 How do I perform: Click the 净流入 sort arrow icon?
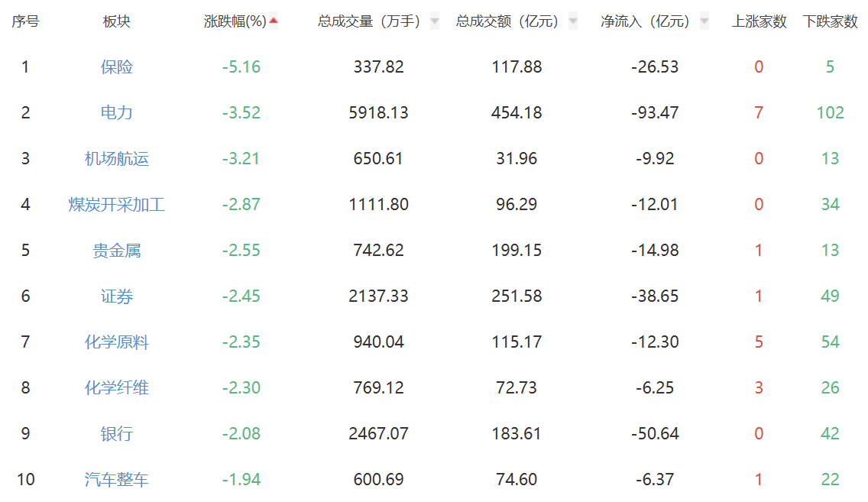[704, 21]
